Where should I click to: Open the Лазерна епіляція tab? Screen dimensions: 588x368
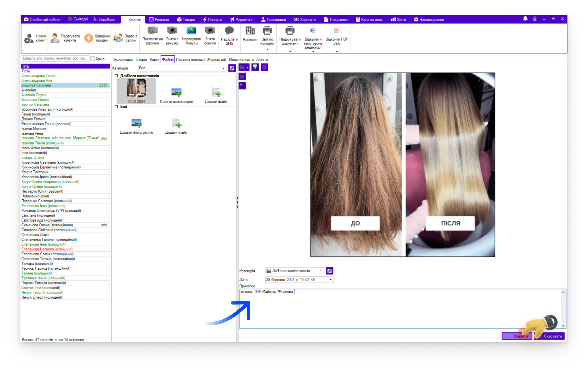point(190,59)
